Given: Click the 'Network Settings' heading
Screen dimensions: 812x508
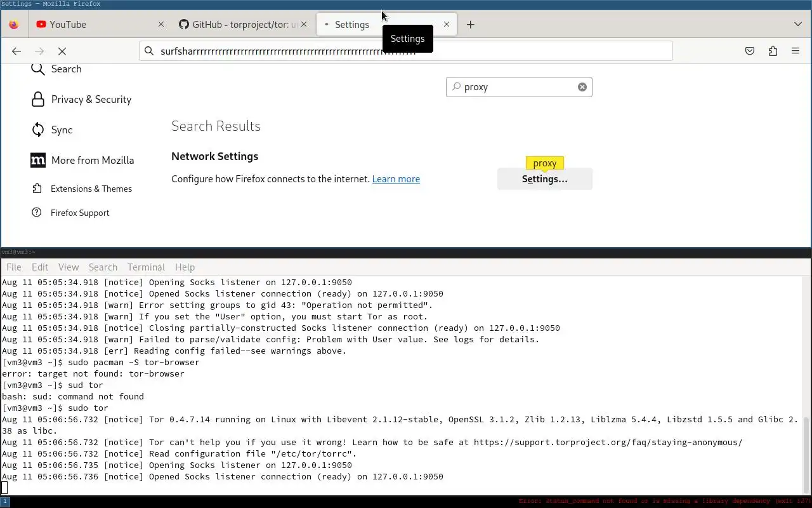Looking at the screenshot, I should (x=214, y=156).
